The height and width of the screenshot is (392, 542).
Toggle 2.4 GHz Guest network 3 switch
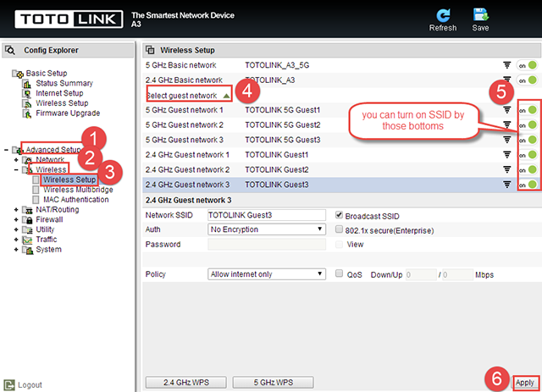coord(528,185)
